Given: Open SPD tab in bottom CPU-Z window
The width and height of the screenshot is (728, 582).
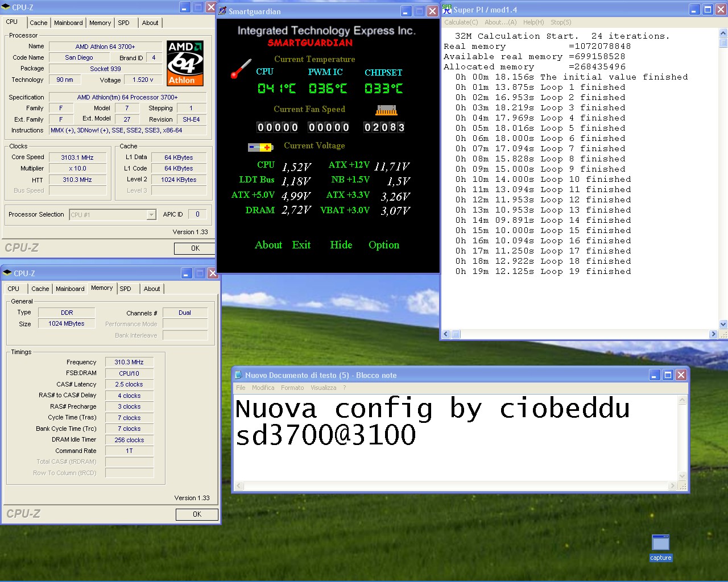Looking at the screenshot, I should click(x=125, y=289).
